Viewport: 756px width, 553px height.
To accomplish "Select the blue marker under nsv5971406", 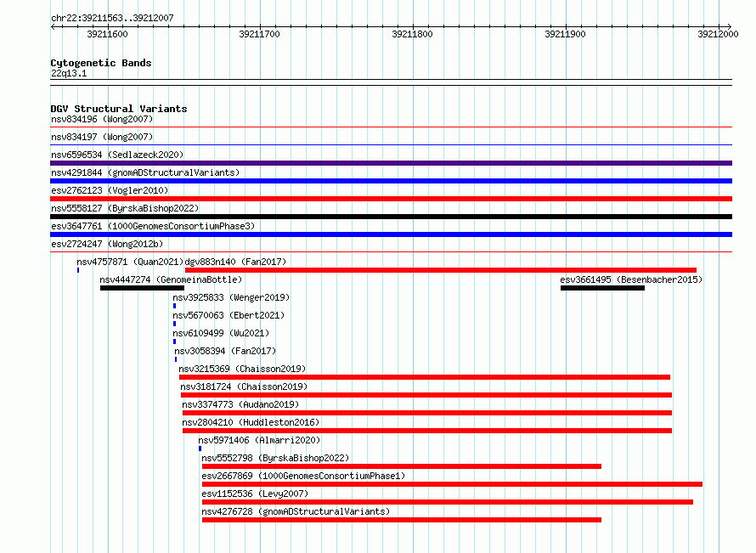I will tap(200, 449).
